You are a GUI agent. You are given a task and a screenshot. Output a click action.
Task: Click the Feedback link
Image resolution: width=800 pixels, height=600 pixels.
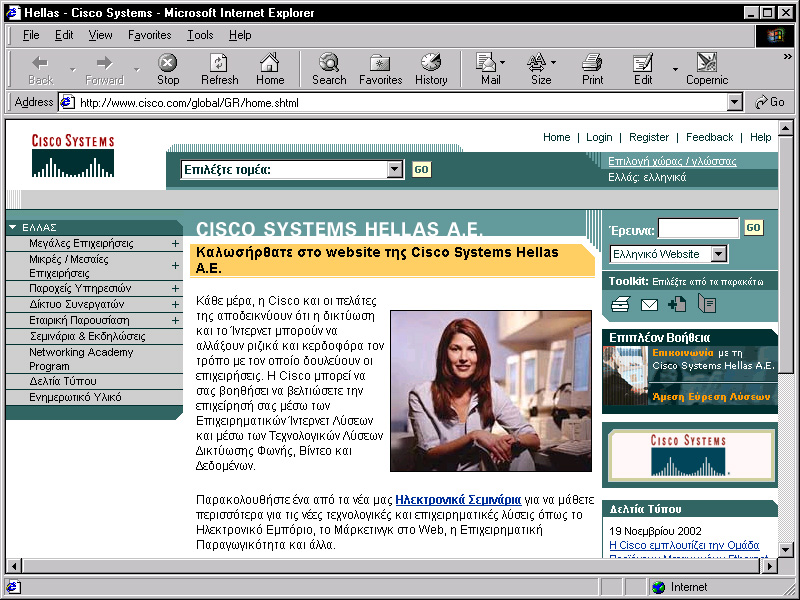(709, 137)
